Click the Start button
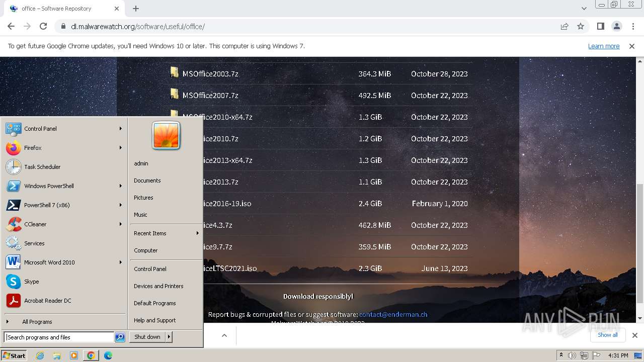Image resolution: width=644 pixels, height=362 pixels. [x=14, y=355]
